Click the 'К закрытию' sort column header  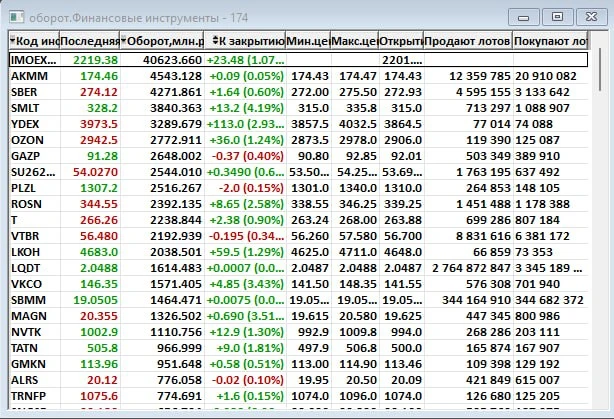pyautogui.click(x=245, y=41)
